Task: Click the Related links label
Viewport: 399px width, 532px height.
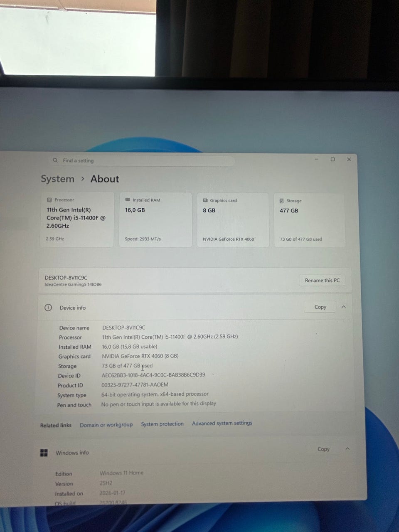Action: [56, 425]
